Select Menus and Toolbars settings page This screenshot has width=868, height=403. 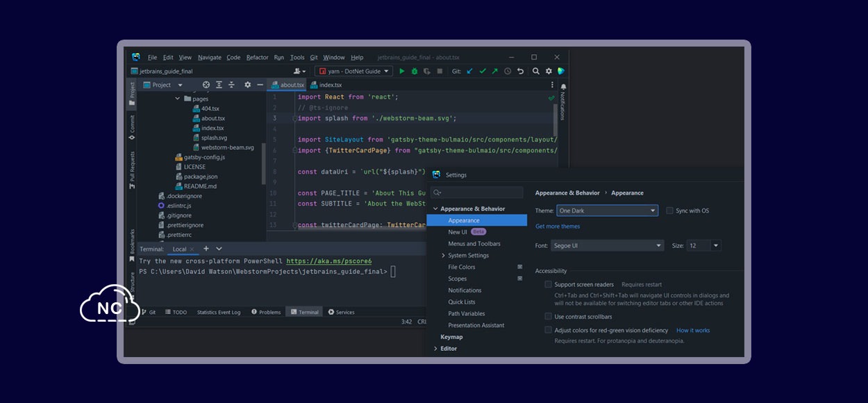(x=474, y=244)
